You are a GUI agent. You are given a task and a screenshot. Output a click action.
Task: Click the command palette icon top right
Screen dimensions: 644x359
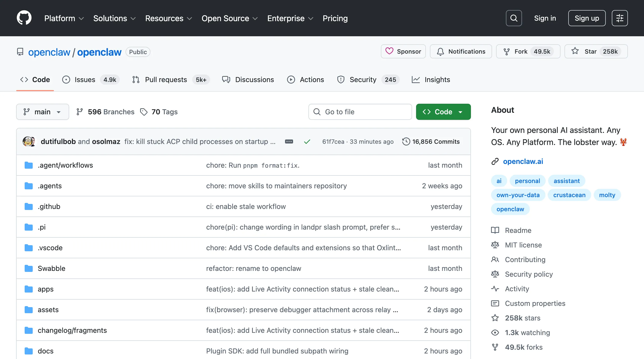[x=620, y=18]
